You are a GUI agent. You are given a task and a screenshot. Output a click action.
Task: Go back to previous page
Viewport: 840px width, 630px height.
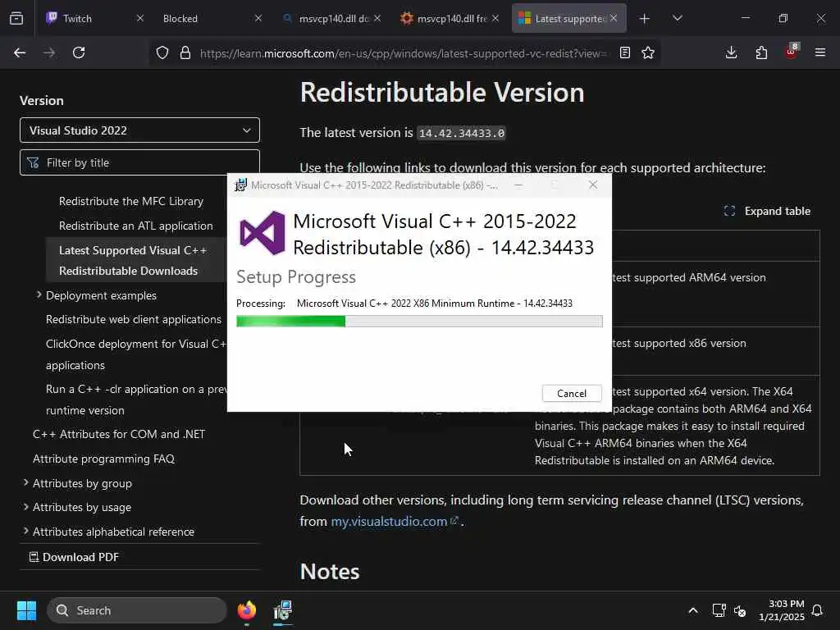tap(20, 52)
